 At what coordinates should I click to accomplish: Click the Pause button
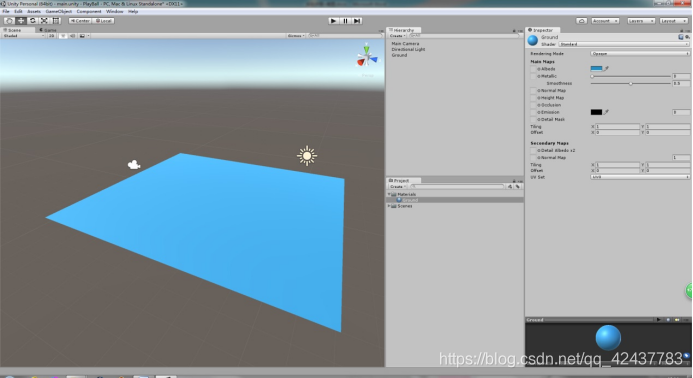[x=346, y=21]
